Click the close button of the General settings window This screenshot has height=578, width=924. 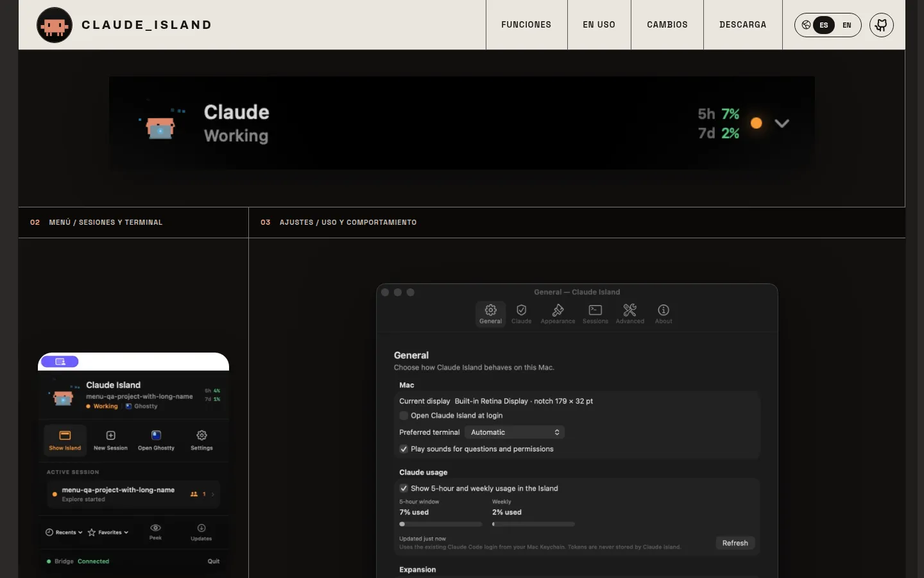385,292
